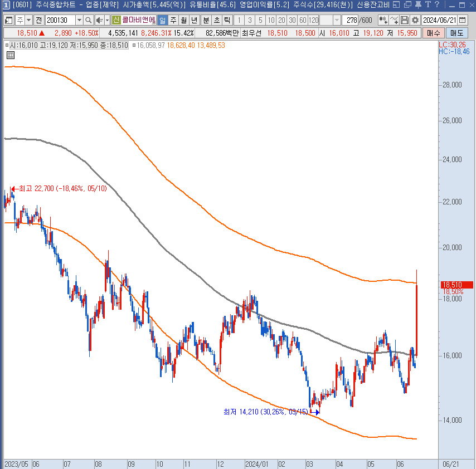
Task: Select the 일 (daily) period tab
Action: tap(163, 20)
